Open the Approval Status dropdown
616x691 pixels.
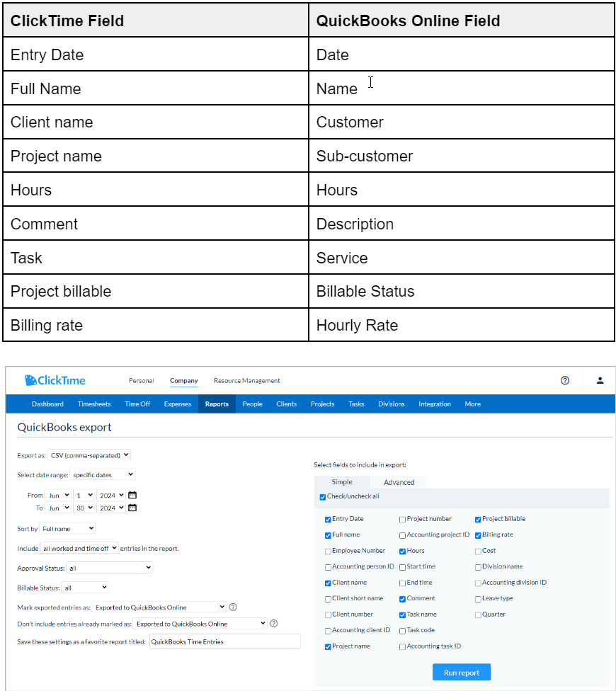point(109,568)
